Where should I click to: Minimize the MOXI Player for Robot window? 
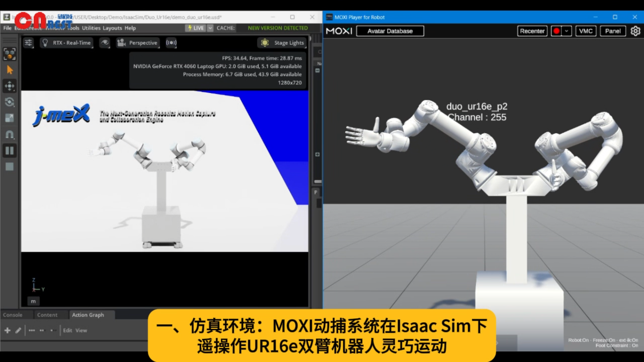tap(596, 17)
